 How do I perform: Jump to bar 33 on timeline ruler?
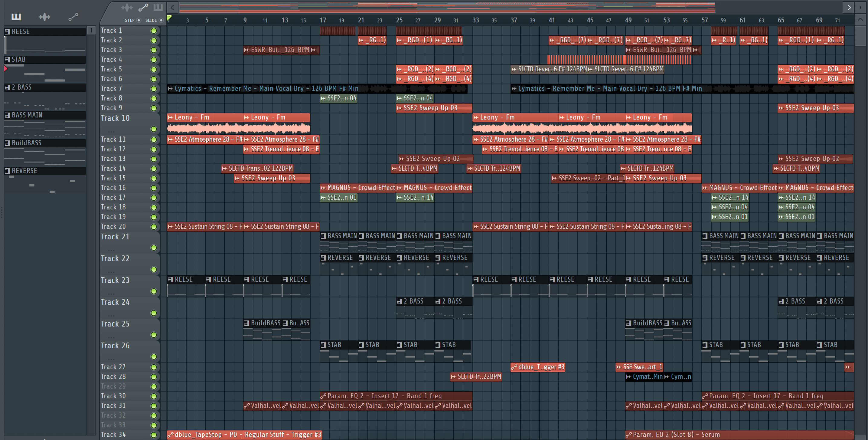coord(475,20)
